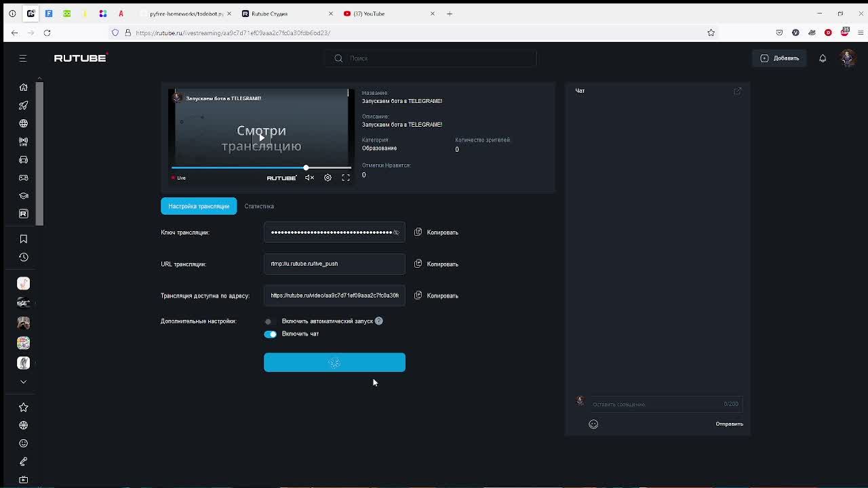Open the gamepad category icon in the sidebar

point(23,178)
